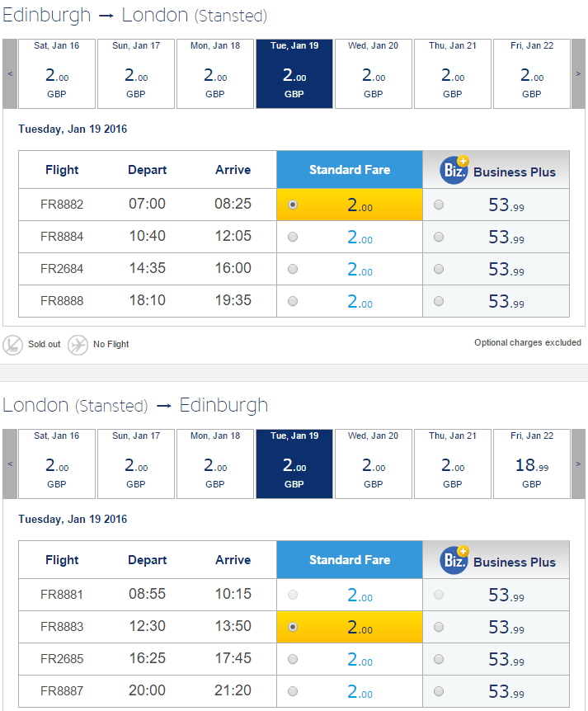
Task: Choose Standard Fare for return flight FR2685
Action: [293, 659]
